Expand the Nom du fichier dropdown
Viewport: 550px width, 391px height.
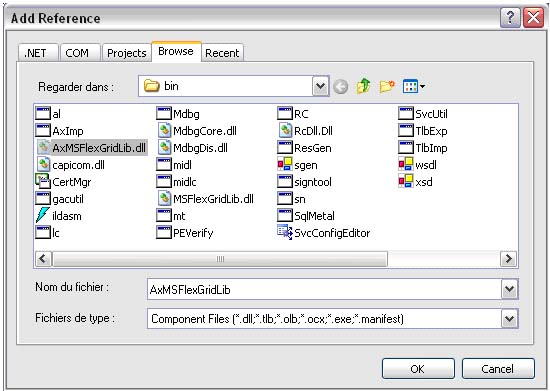(x=509, y=289)
